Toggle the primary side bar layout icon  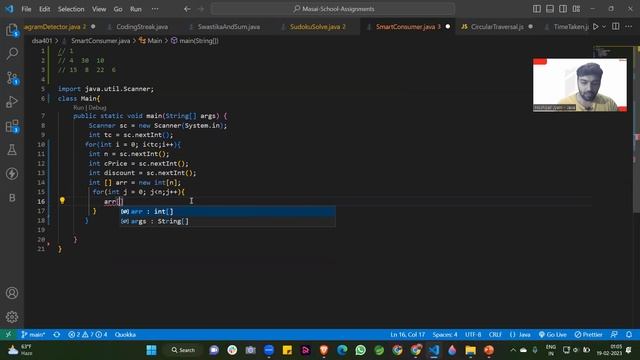pyautogui.click(x=537, y=9)
